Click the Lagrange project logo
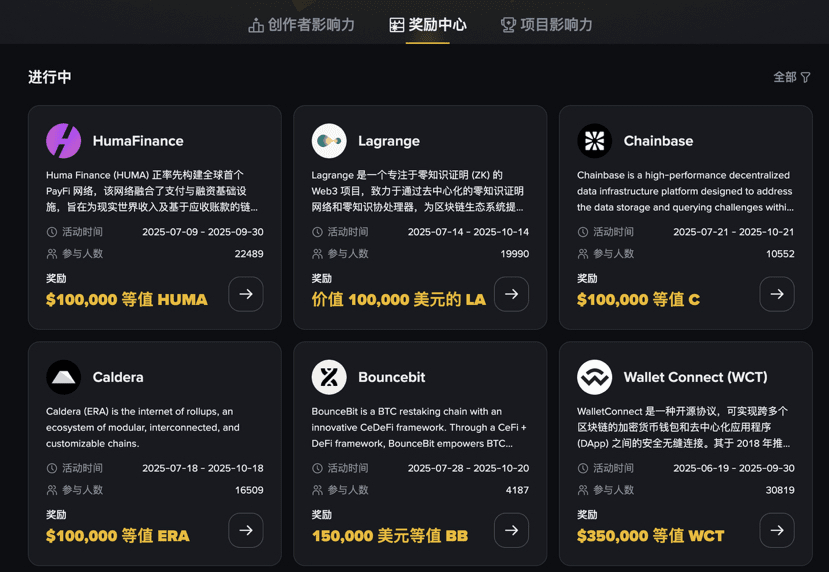 click(329, 141)
